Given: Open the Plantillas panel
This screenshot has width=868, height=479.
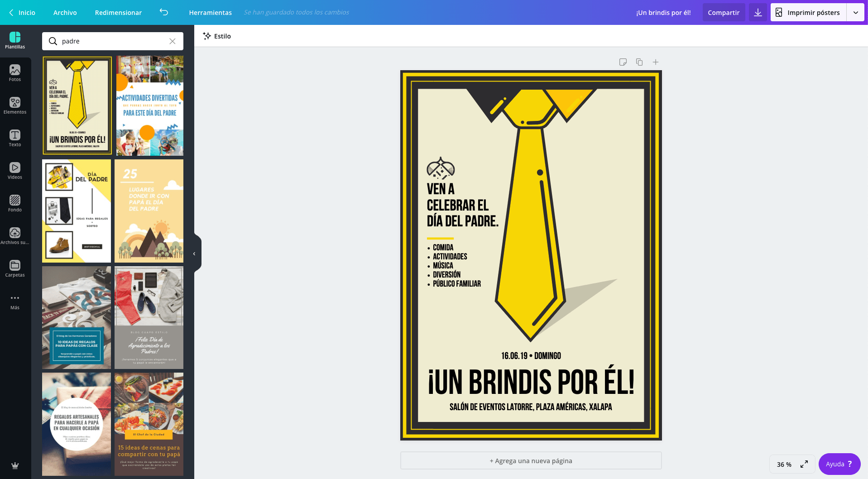Looking at the screenshot, I should (15, 41).
